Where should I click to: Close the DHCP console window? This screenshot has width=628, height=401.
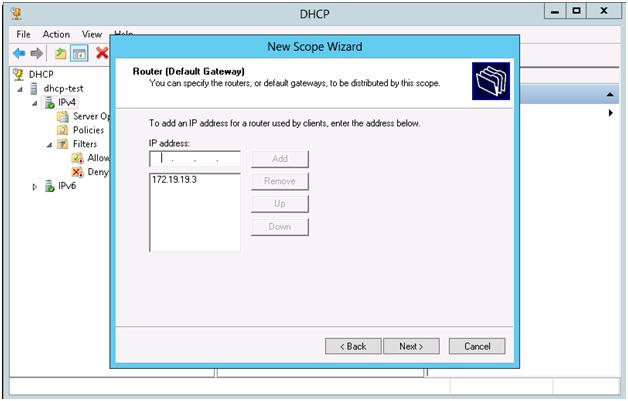(x=604, y=12)
